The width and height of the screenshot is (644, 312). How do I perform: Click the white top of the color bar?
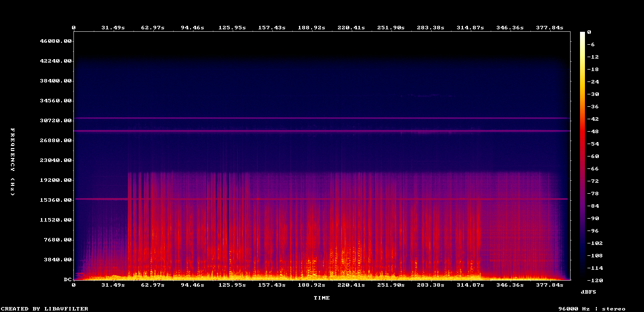(x=582, y=33)
